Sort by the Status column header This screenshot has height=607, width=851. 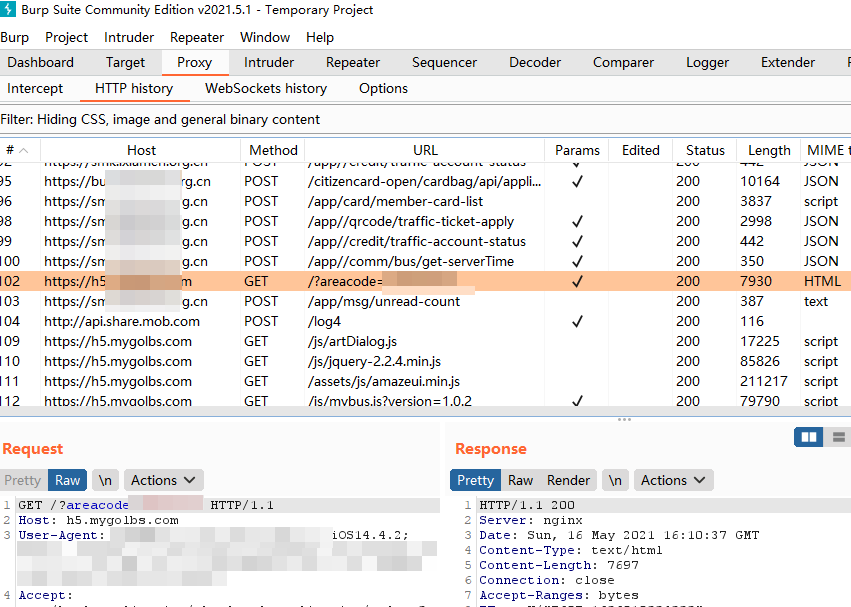pos(705,150)
